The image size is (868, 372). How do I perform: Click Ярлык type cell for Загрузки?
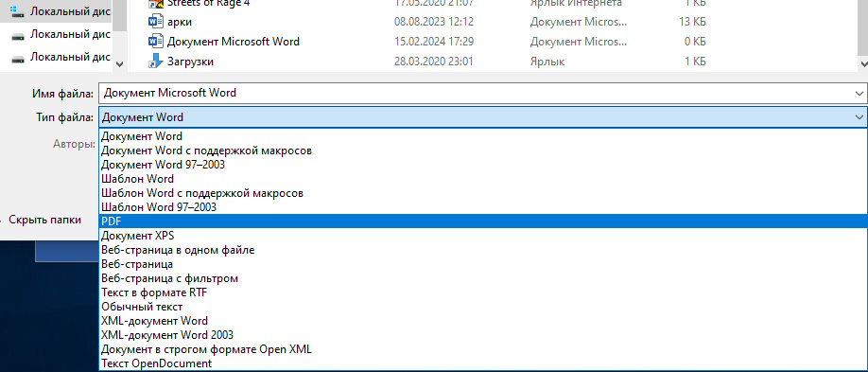coord(547,62)
